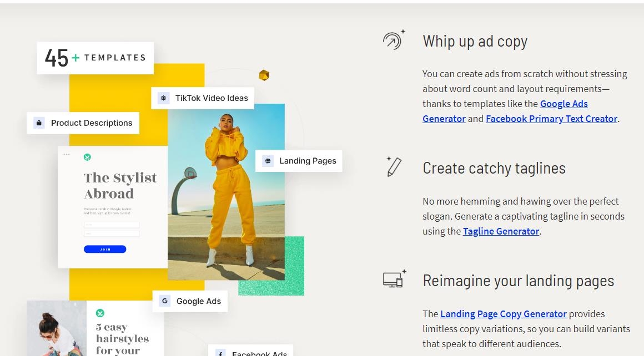This screenshot has width=644, height=356.
Task: Click the green scissors logo on hairstyles card
Action: pyautogui.click(x=100, y=313)
